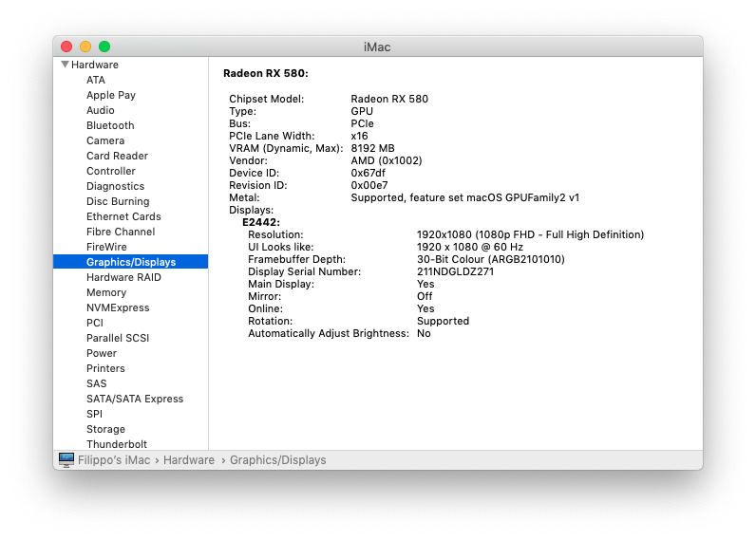Click the VRAM value 8192 MB
The image size is (756, 540).
(372, 148)
